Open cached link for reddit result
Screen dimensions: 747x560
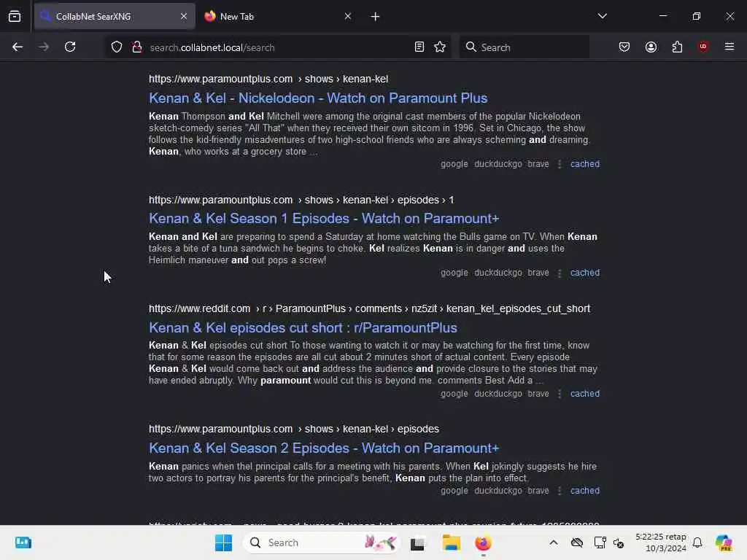point(585,394)
